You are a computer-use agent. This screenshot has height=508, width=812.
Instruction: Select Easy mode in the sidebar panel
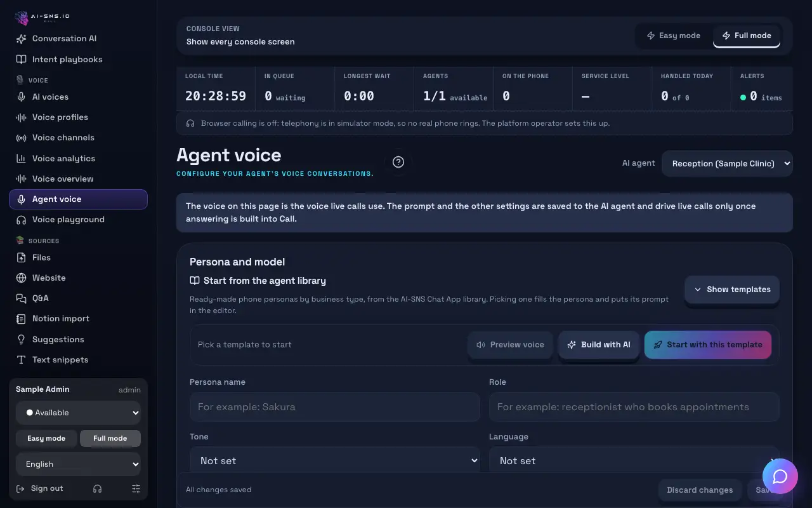coord(46,438)
